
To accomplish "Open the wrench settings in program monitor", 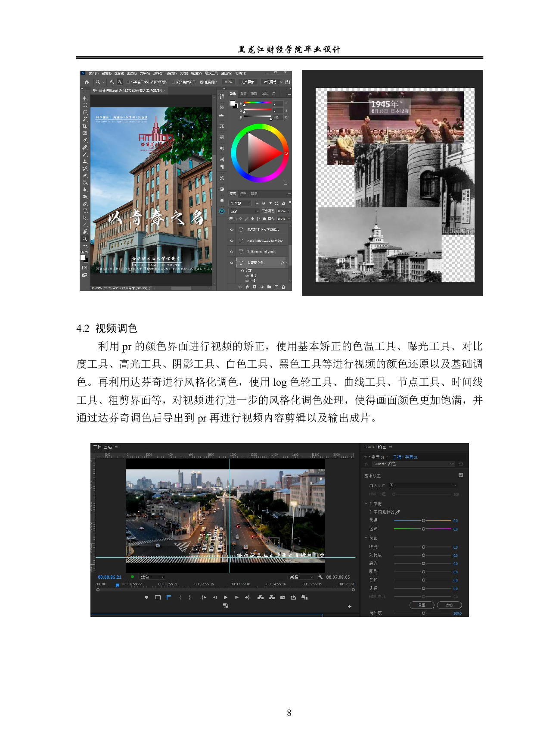I will click(x=320, y=577).
